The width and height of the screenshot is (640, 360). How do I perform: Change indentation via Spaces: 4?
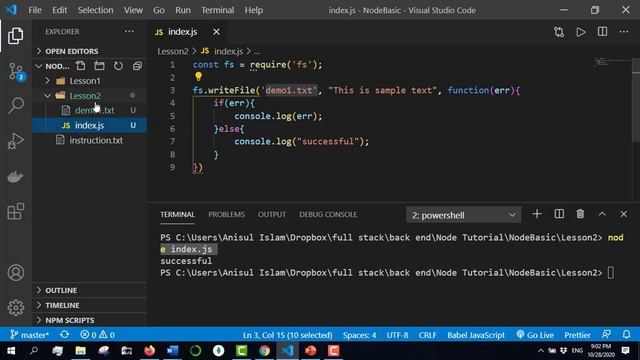coord(359,335)
